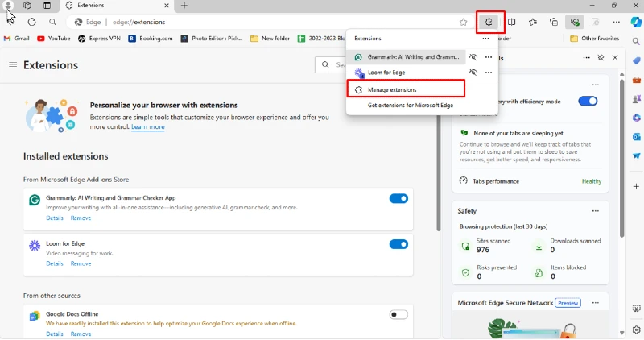Open the New folder bookmark folder

pyautogui.click(x=270, y=38)
